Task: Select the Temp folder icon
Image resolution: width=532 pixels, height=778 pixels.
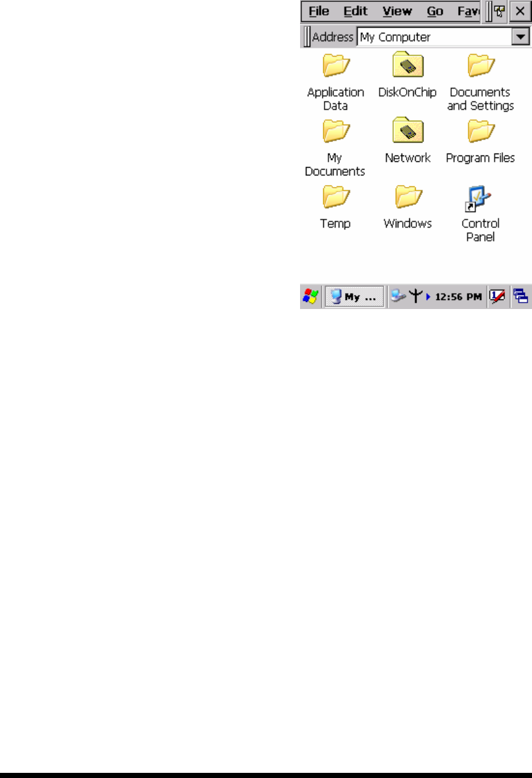Action: tap(335, 196)
